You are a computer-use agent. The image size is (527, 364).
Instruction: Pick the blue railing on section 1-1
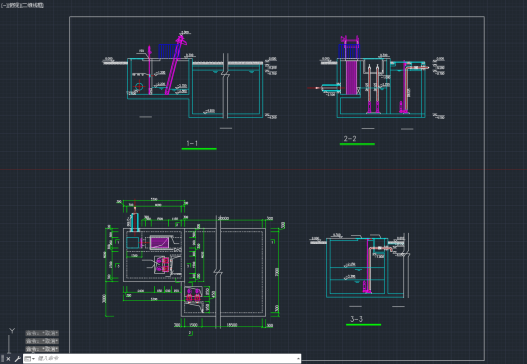(168, 51)
